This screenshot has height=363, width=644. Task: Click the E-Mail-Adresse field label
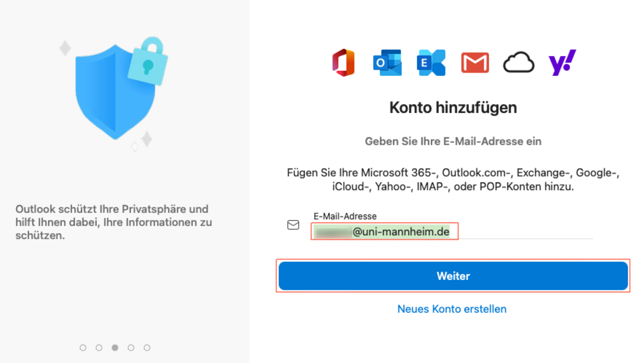click(x=345, y=216)
